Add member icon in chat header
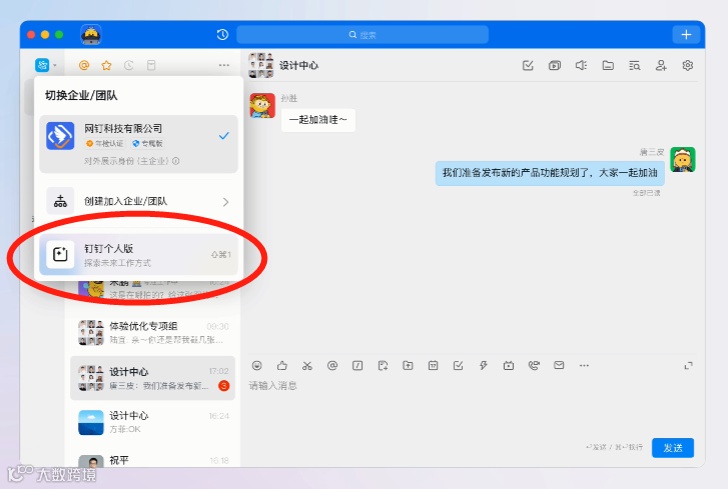 661,65
